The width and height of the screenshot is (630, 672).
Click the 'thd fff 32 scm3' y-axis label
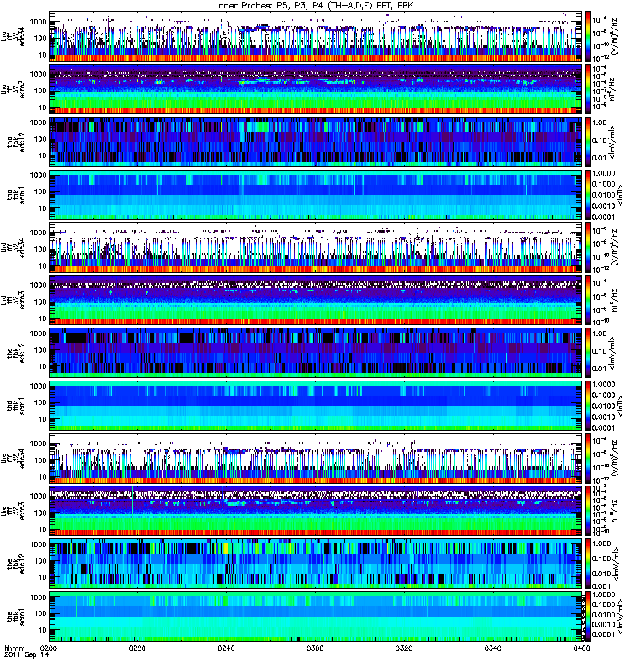(13, 300)
